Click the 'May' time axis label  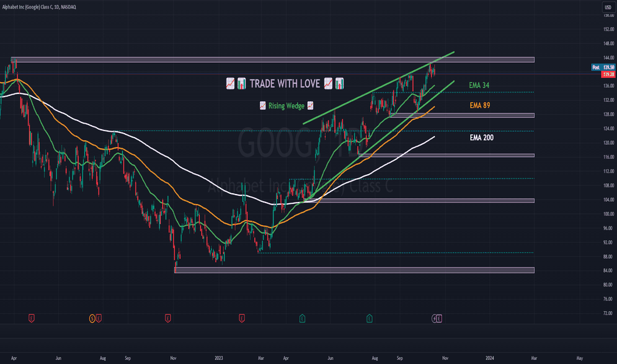[x=580, y=358]
